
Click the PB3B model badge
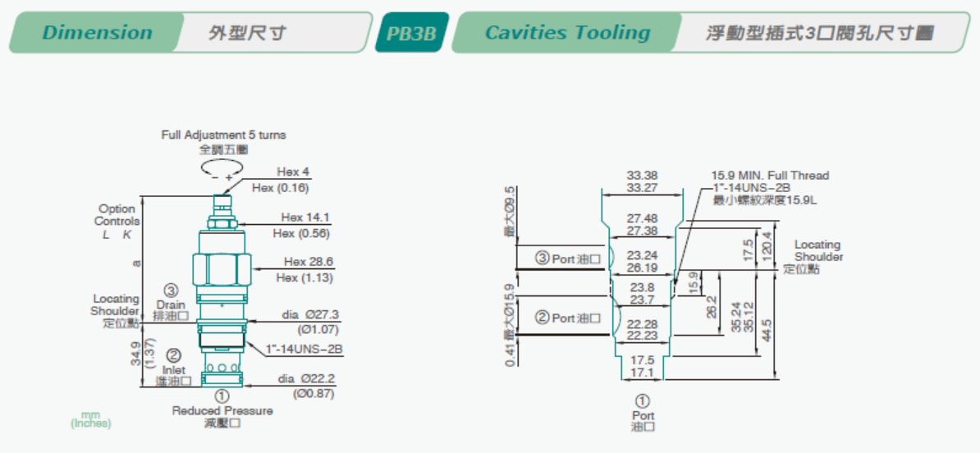412,33
